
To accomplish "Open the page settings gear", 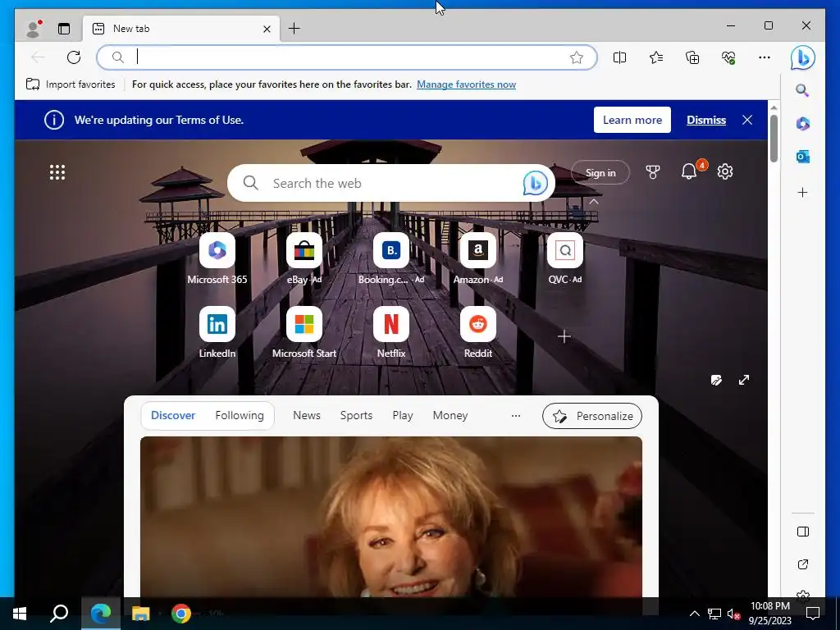I will [725, 172].
